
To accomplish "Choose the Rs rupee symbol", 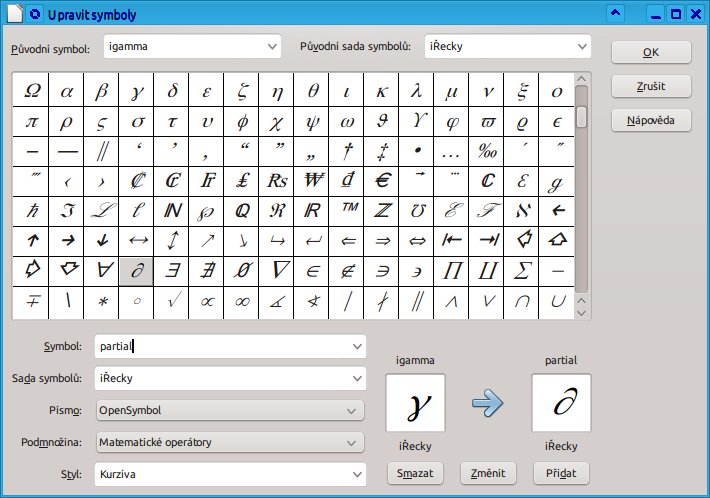I will coord(277,181).
